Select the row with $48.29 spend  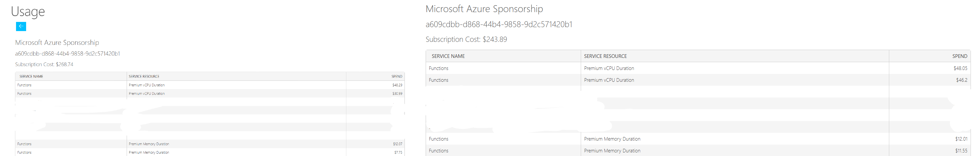[210, 85]
